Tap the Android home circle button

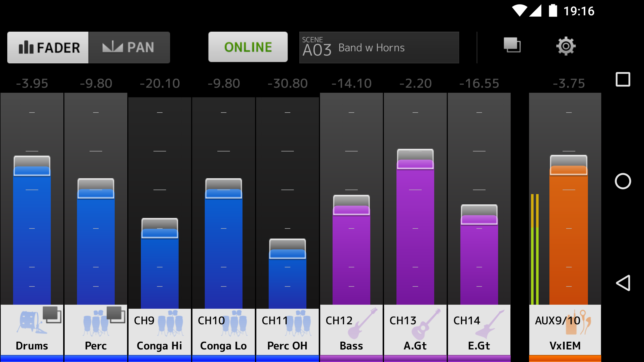coord(623,181)
